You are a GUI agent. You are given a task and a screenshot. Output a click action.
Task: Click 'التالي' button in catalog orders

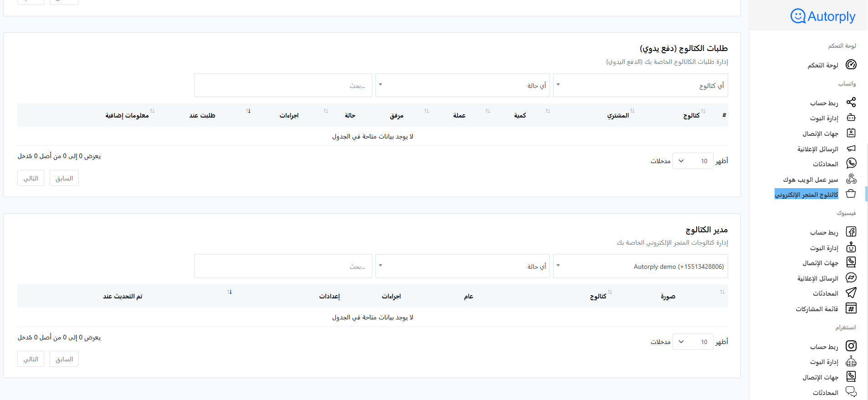[31, 178]
